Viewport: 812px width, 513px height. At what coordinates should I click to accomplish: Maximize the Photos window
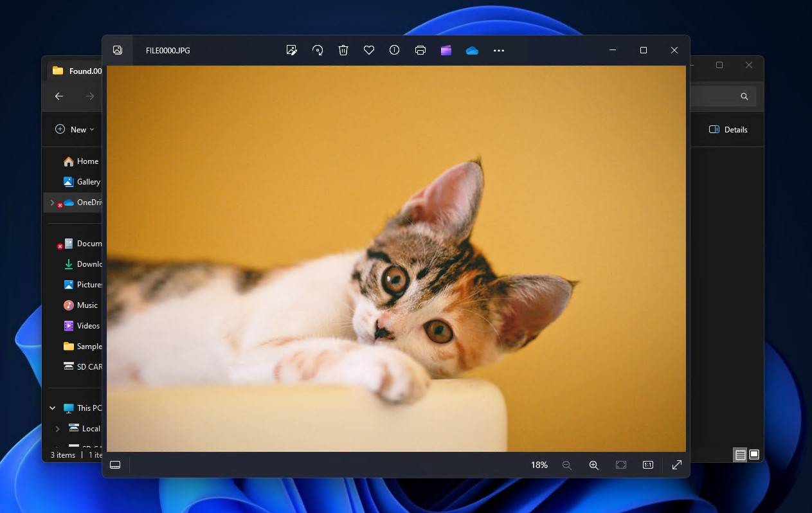coord(644,50)
